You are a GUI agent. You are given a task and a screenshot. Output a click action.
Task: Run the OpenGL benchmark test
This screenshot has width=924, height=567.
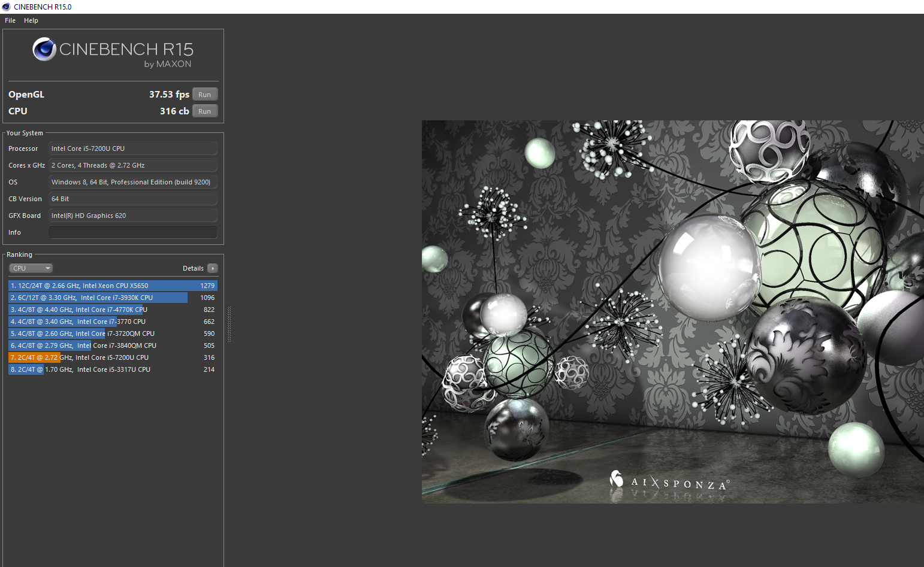[x=205, y=95]
